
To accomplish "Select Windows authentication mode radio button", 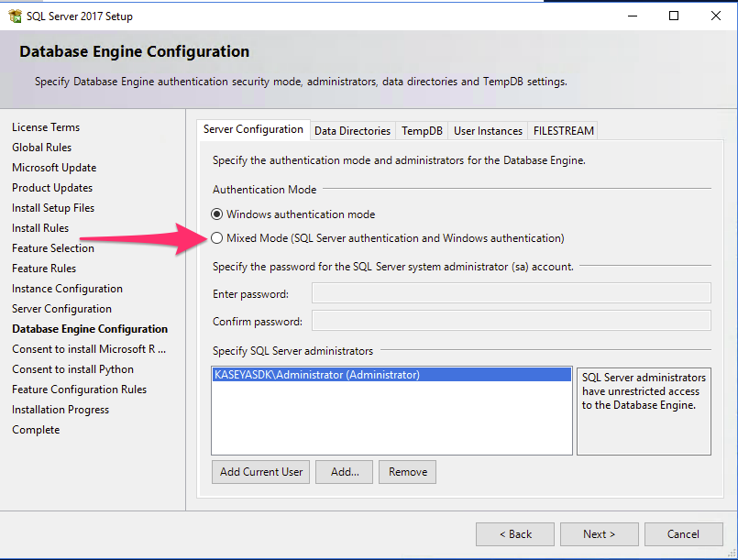I will click(x=216, y=214).
